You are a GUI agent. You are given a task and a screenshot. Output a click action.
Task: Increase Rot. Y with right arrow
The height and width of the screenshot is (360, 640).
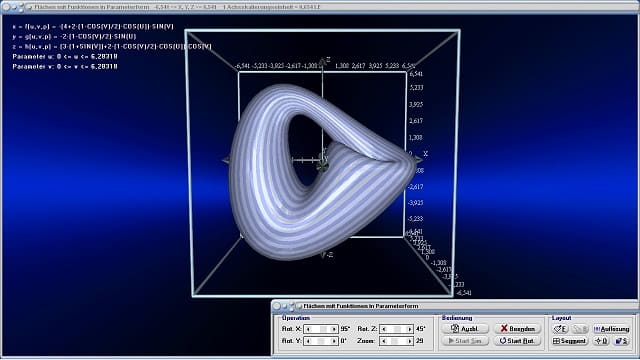click(334, 341)
